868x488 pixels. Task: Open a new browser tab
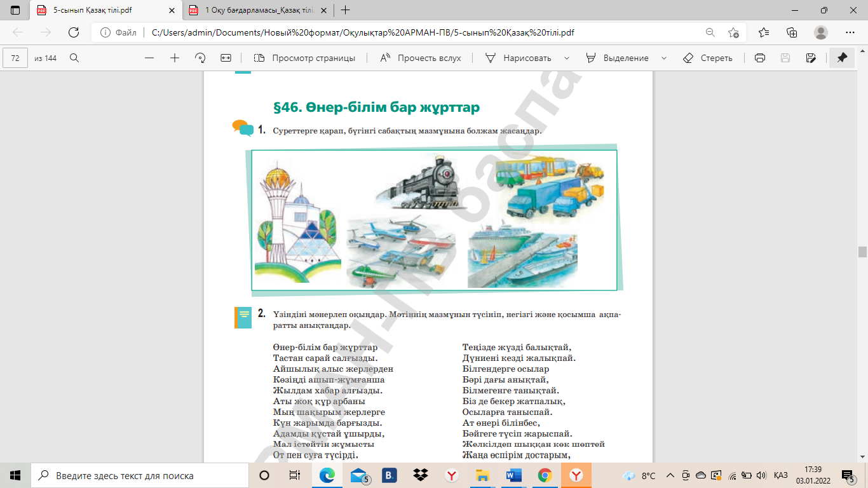click(x=346, y=10)
